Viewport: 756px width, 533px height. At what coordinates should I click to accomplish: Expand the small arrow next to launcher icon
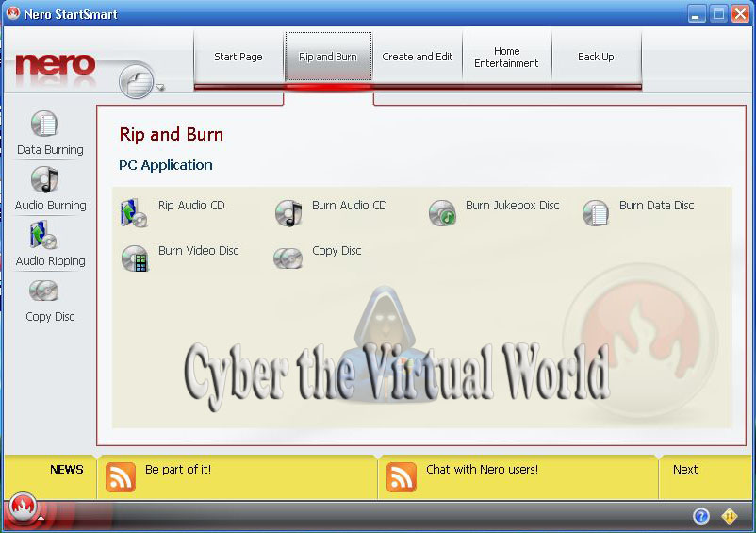(160, 88)
